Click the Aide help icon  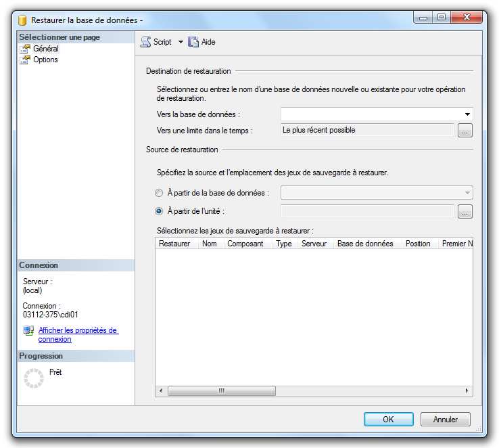pyautogui.click(x=193, y=42)
